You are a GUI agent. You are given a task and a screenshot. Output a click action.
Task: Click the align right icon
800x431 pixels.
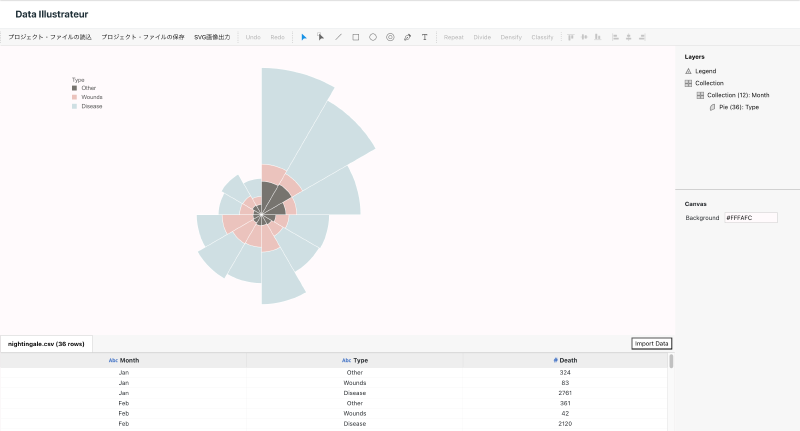pyautogui.click(x=642, y=37)
